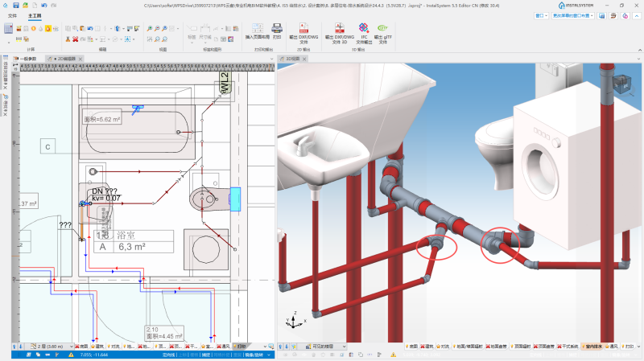Click the scissors cut icon
This screenshot has width=644, height=361.
coord(68,39)
